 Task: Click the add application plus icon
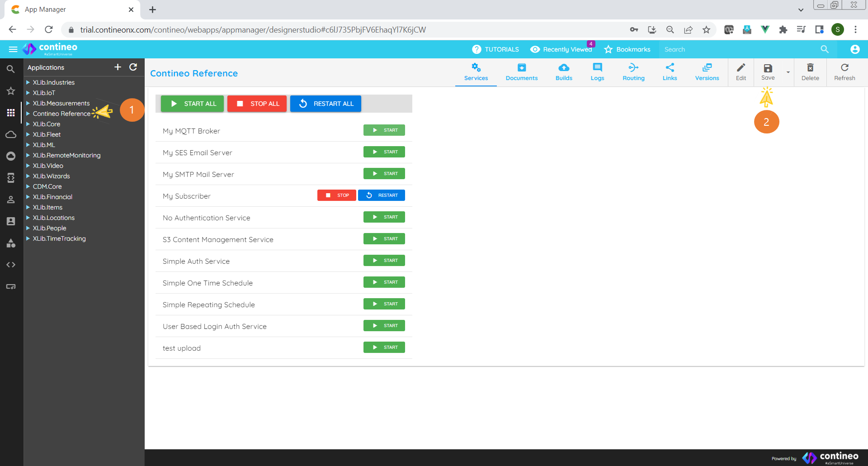pos(118,67)
